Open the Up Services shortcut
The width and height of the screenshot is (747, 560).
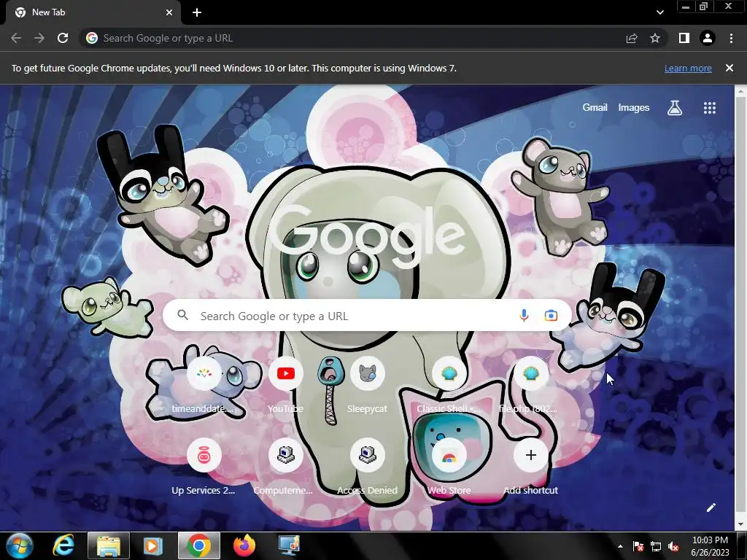tap(204, 466)
